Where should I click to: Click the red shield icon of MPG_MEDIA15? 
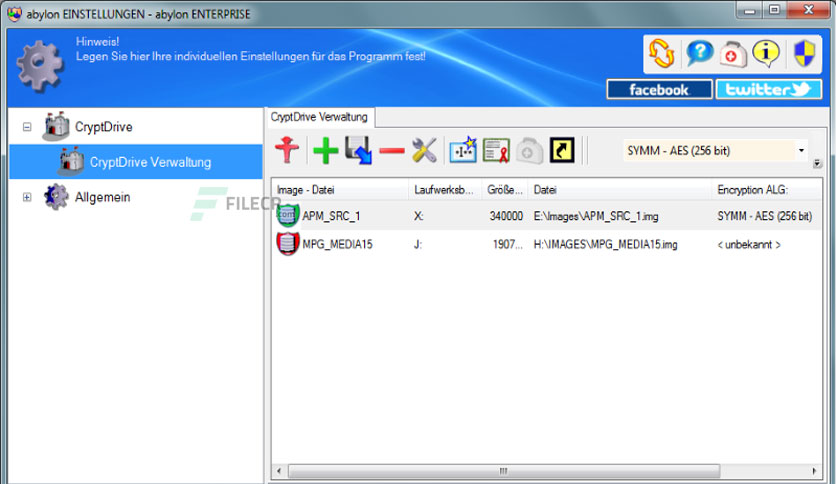[x=287, y=244]
